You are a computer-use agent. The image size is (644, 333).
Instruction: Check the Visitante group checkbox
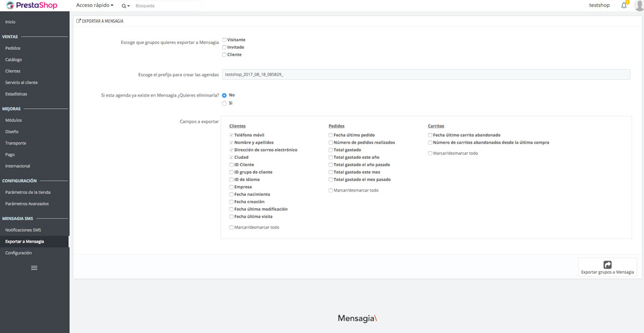(224, 40)
